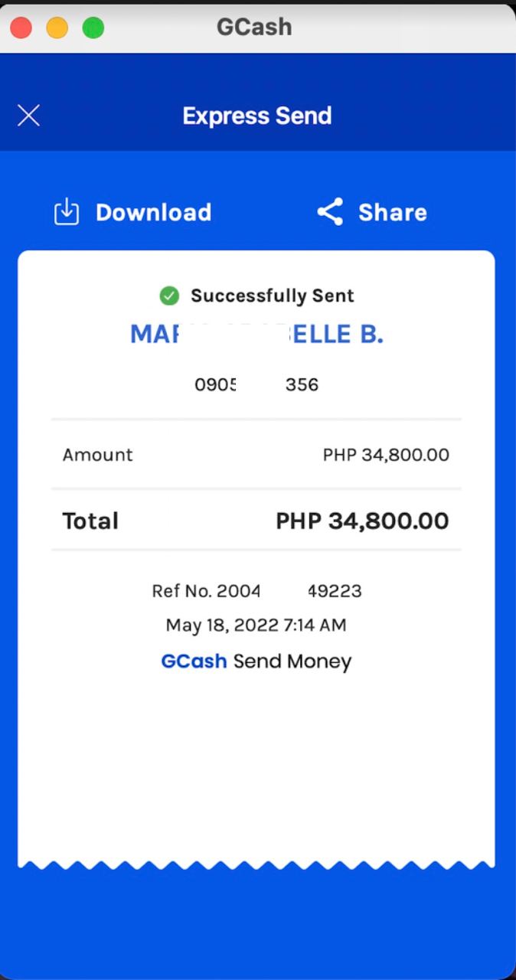Select the recipient name ending in ELLE B.
The height and width of the screenshot is (980, 516).
256,335
